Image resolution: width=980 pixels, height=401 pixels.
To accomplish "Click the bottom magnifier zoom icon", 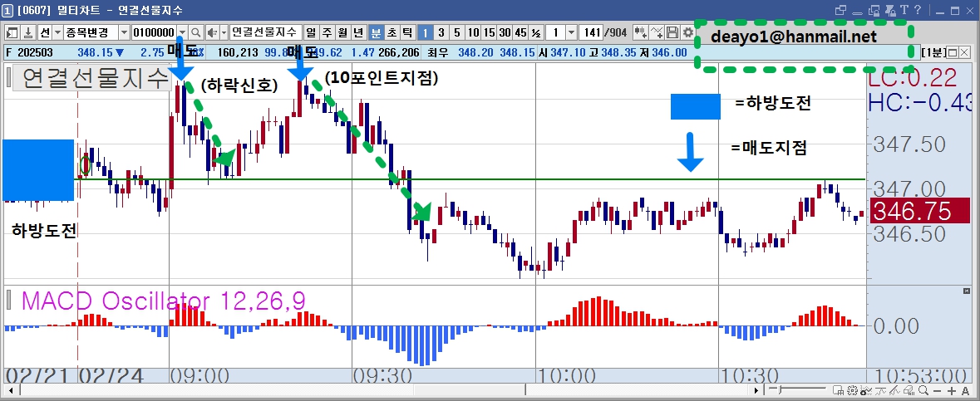I will [923, 390].
